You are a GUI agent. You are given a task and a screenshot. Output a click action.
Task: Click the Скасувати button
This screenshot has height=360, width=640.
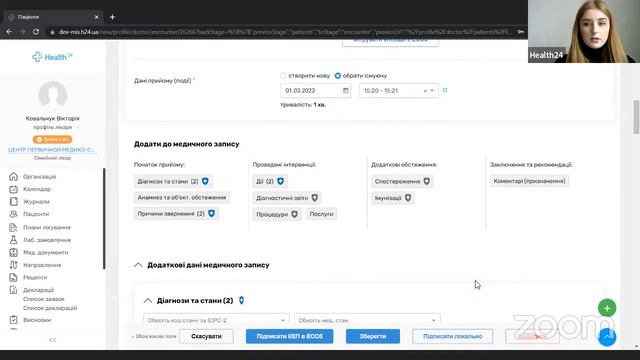pos(206,336)
